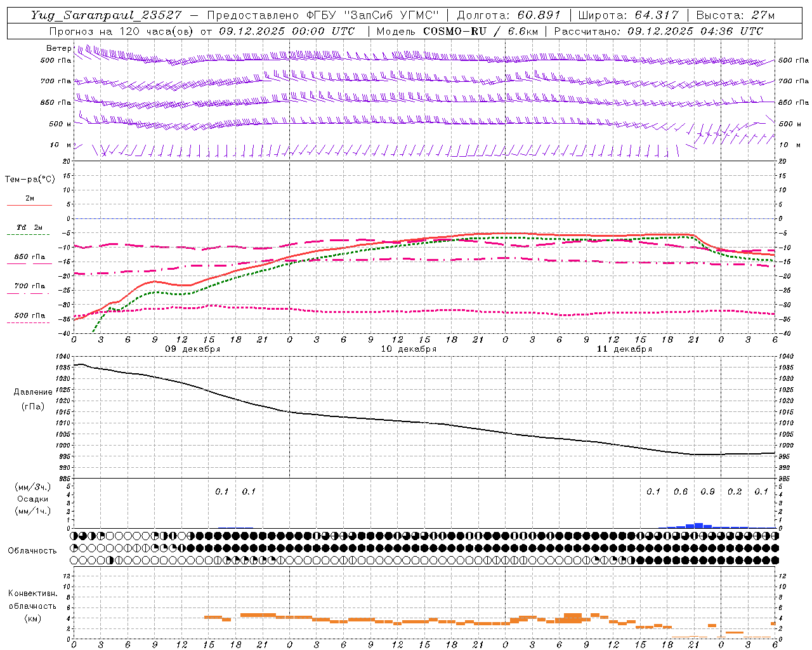Click the Широта: 64.317 header value
This screenshot has height=650, width=812.
628,15
